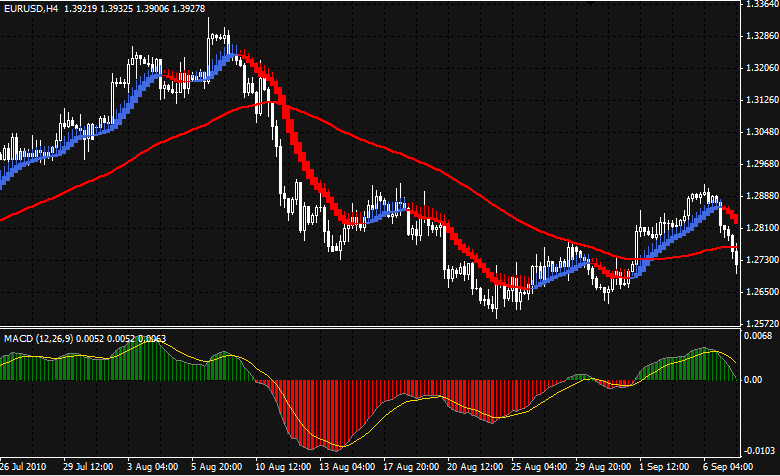Click the 25 Aug 04:00 time label
The image size is (780, 476).
click(539, 467)
